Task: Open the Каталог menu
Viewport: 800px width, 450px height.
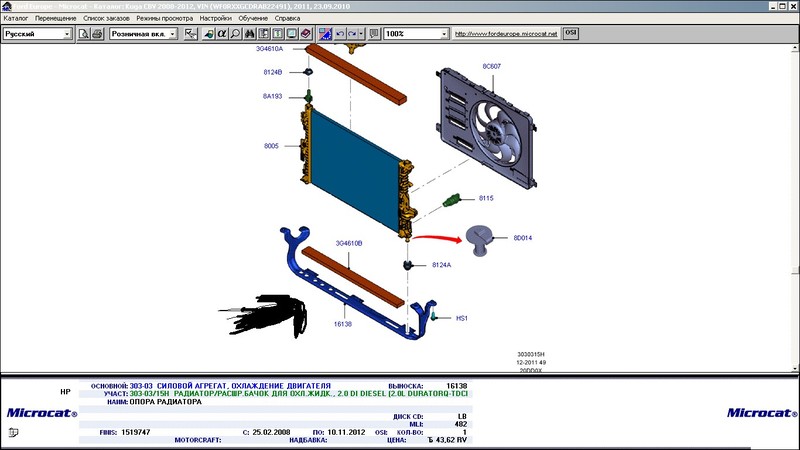Action: click(x=16, y=18)
